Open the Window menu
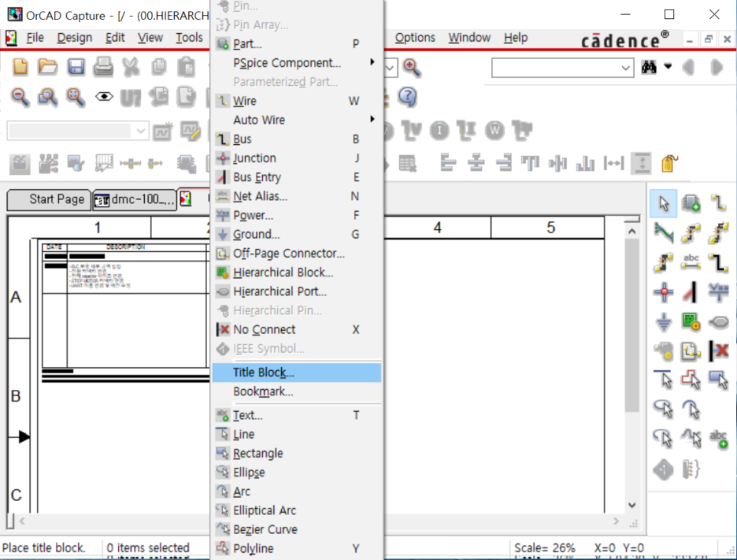 coord(469,38)
